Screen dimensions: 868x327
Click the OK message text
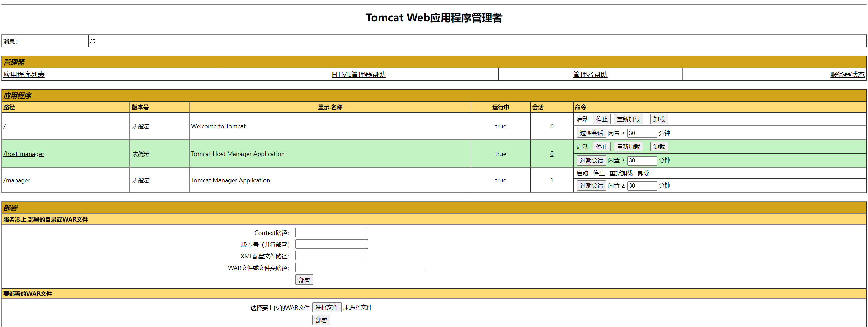coord(92,41)
